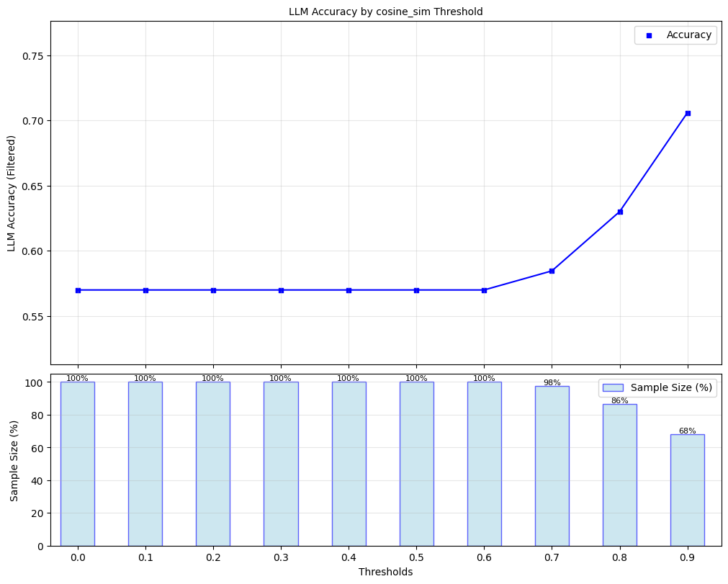Click the sample size bar at threshold 0.0
The height and width of the screenshot is (584, 728).
click(78, 464)
